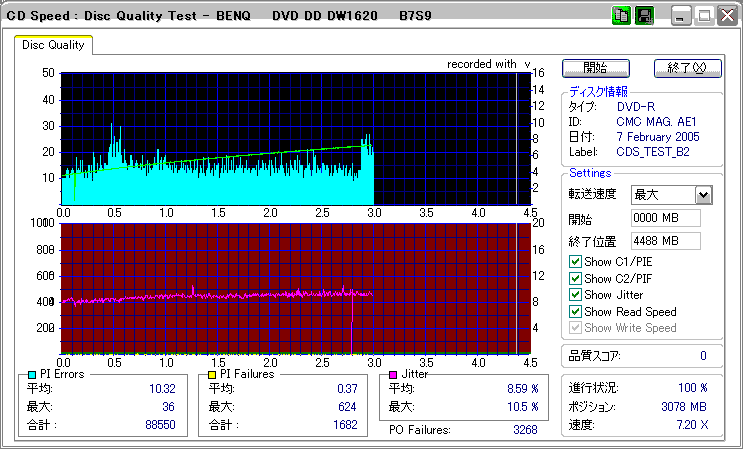The width and height of the screenshot is (743, 449).
Task: Close the CD Speed window
Action: (727, 16)
